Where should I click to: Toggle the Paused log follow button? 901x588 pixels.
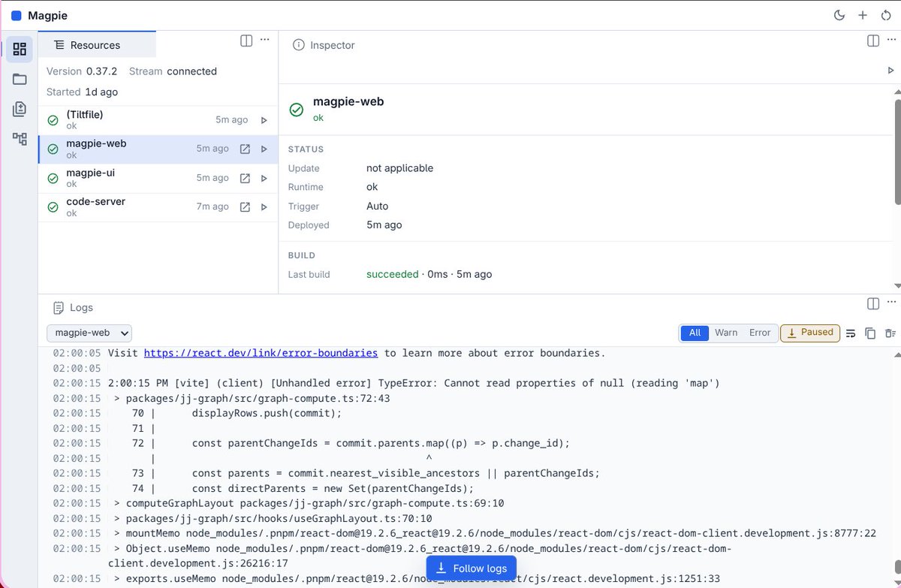pyautogui.click(x=810, y=333)
